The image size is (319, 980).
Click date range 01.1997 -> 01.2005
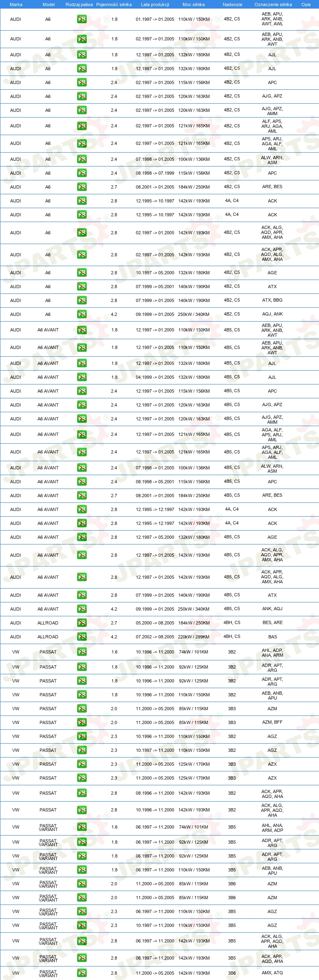coord(155,19)
